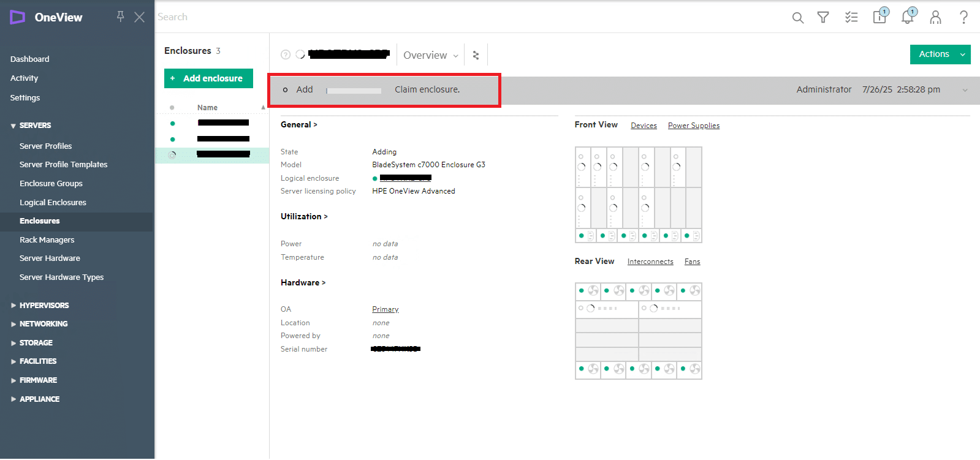Expand the APPLIANCE section
This screenshot has height=460, width=980.
[35, 399]
